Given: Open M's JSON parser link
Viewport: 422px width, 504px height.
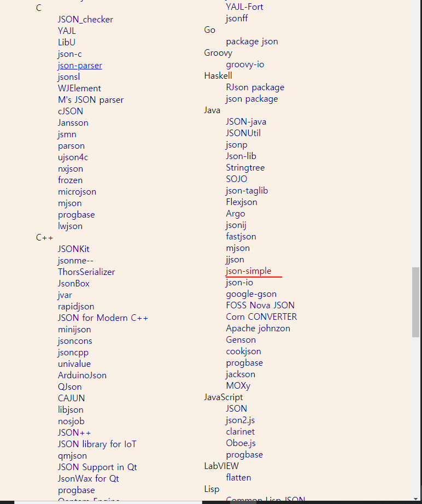Looking at the screenshot, I should tap(91, 100).
